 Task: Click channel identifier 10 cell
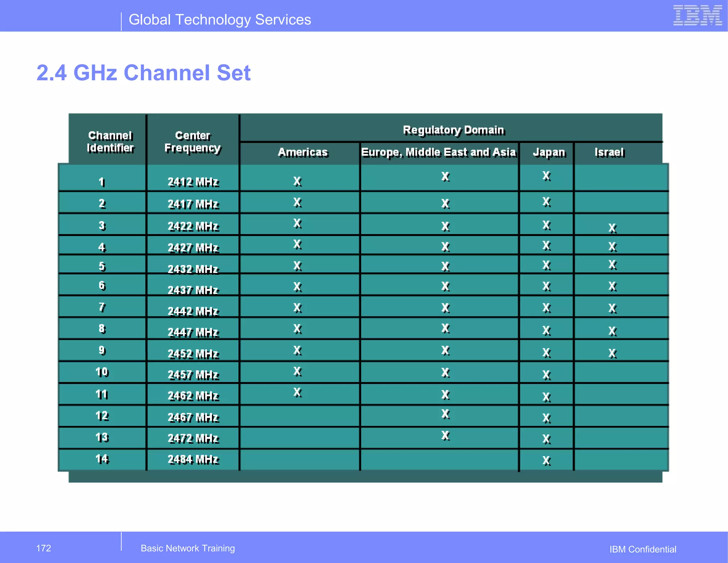pos(102,372)
